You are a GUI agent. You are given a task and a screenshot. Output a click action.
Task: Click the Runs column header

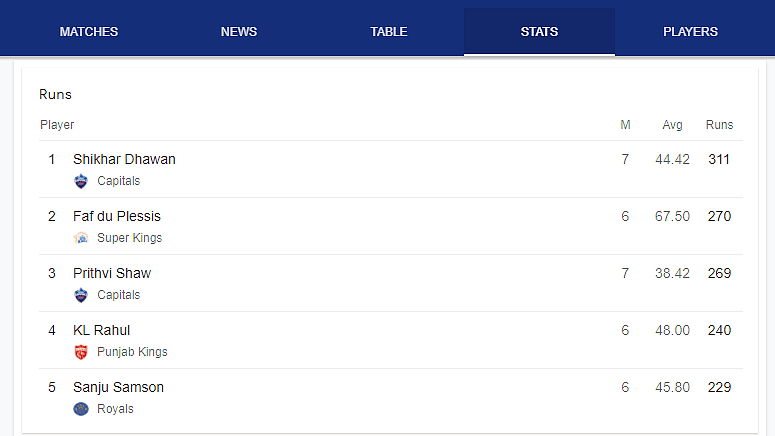(x=719, y=125)
